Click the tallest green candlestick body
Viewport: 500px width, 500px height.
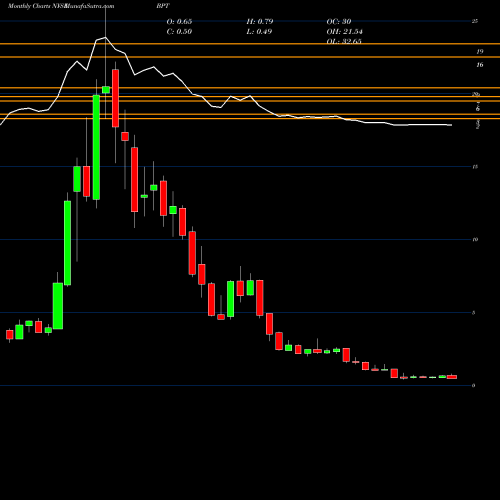point(96,147)
